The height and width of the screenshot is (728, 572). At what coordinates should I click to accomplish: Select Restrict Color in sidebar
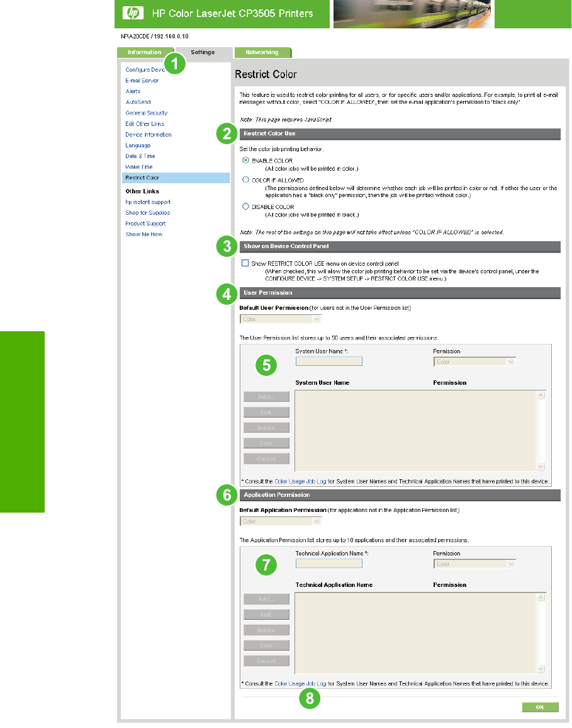(176, 178)
